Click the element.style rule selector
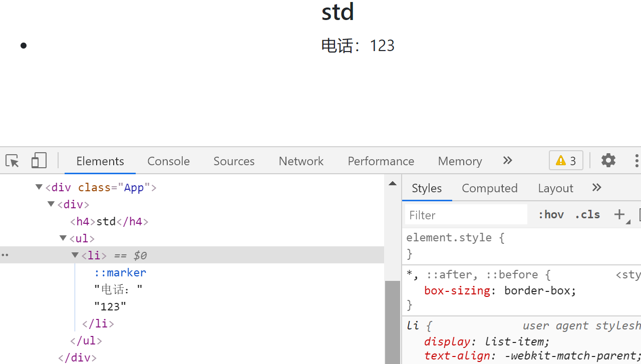 coord(449,237)
